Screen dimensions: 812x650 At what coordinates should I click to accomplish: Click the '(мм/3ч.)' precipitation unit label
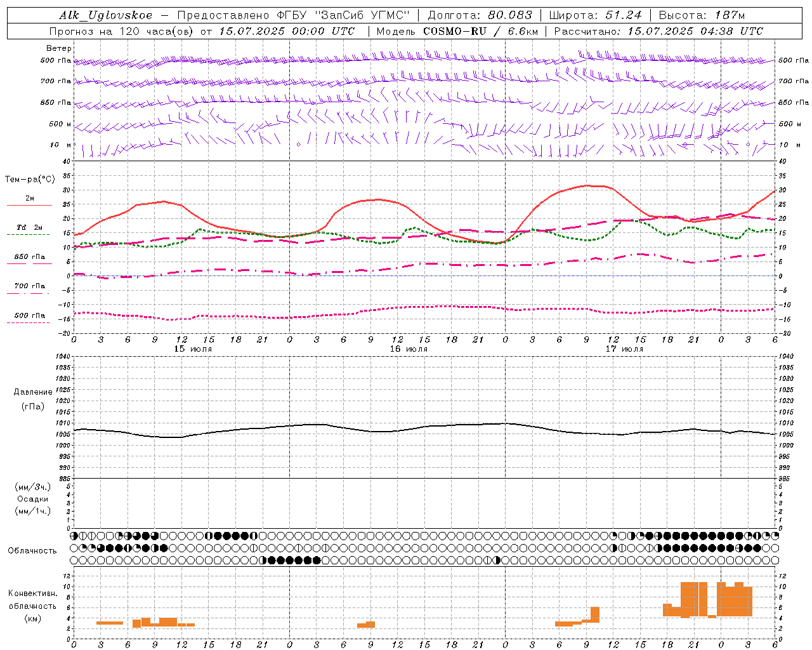33,487
